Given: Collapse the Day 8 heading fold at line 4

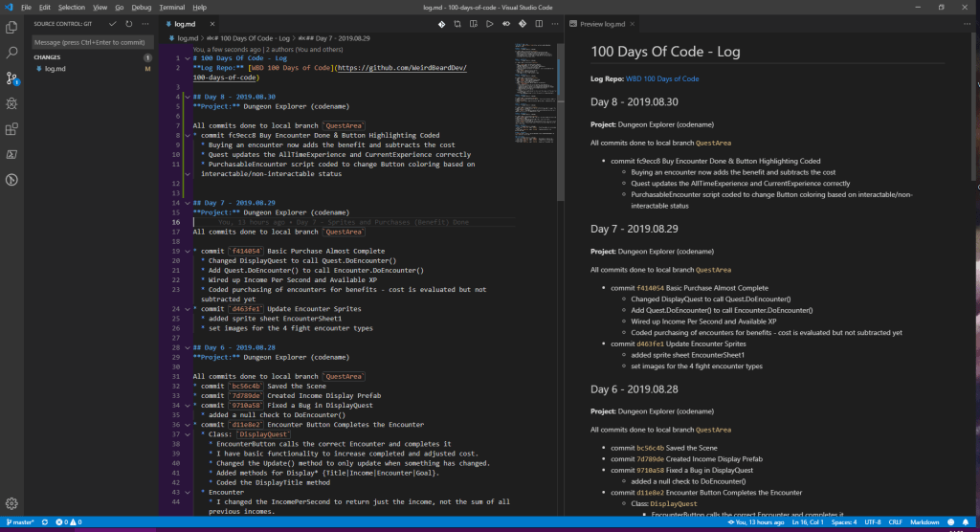Looking at the screenshot, I should pyautogui.click(x=187, y=97).
